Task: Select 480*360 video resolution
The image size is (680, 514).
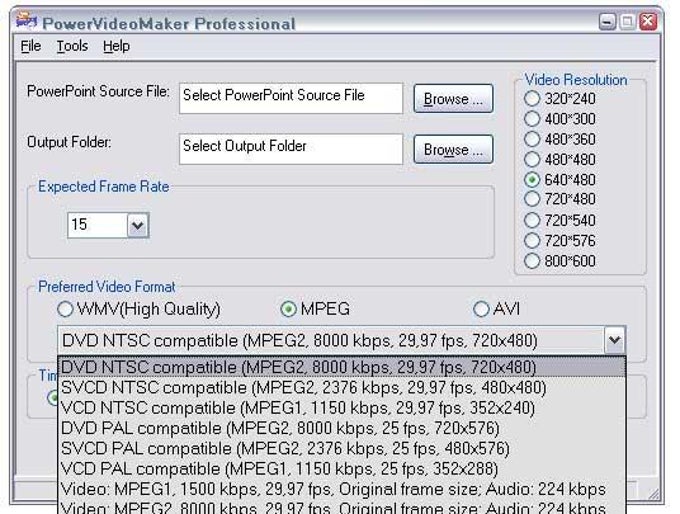Action: [560, 139]
